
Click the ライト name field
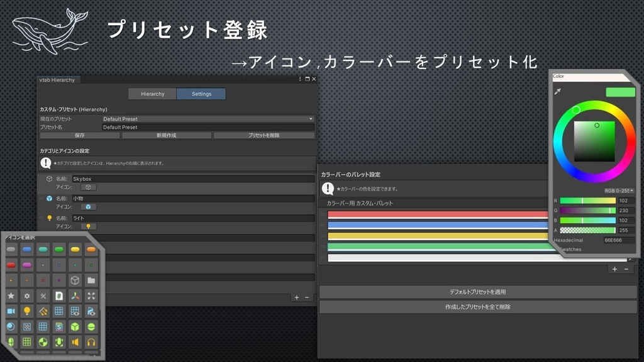pyautogui.click(x=194, y=218)
